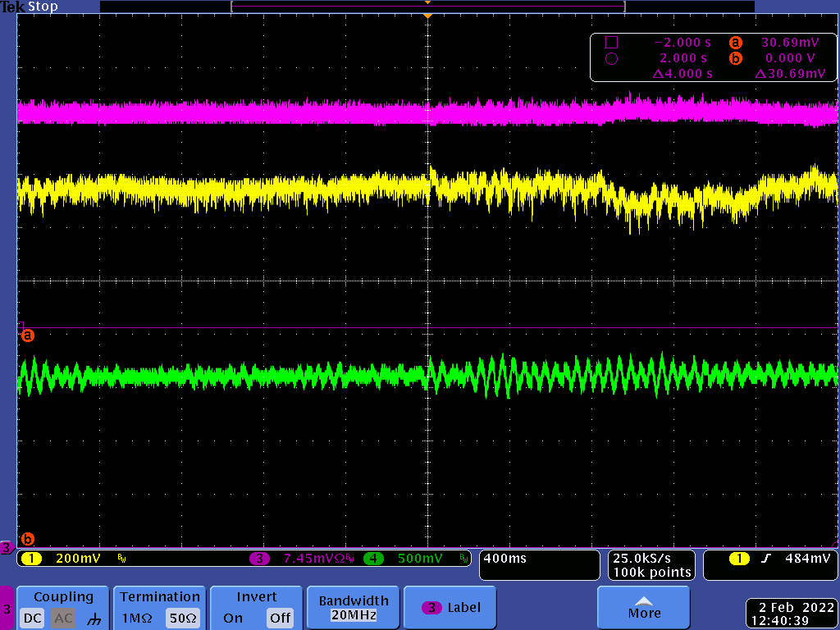Click the circle cursor symbol in readout
This screenshot has width=840, height=630.
611,58
